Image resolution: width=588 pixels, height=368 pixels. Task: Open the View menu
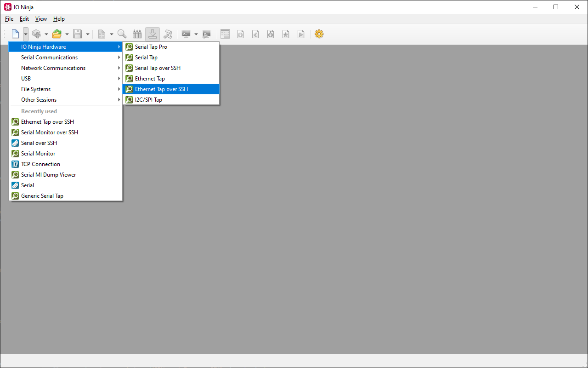41,19
